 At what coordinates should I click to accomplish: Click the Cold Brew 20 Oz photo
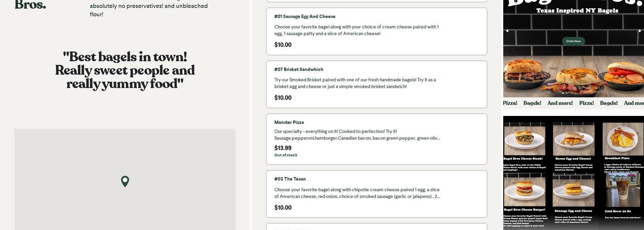point(622,189)
